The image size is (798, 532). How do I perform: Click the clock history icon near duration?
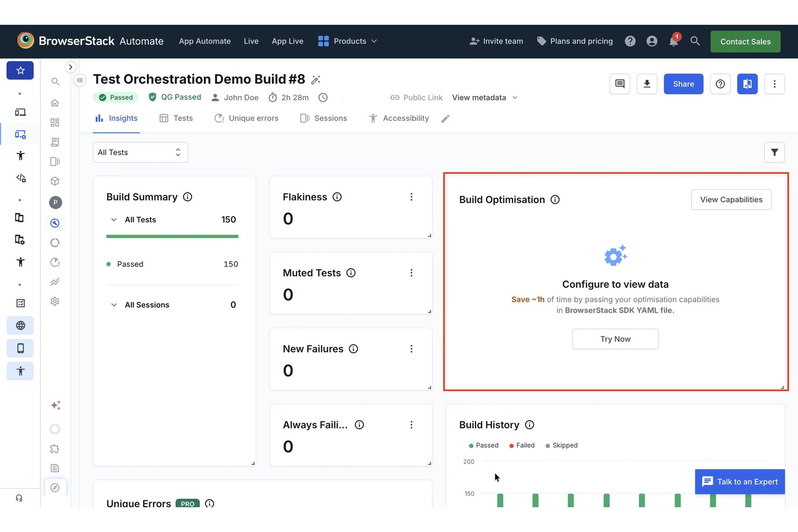(x=323, y=98)
